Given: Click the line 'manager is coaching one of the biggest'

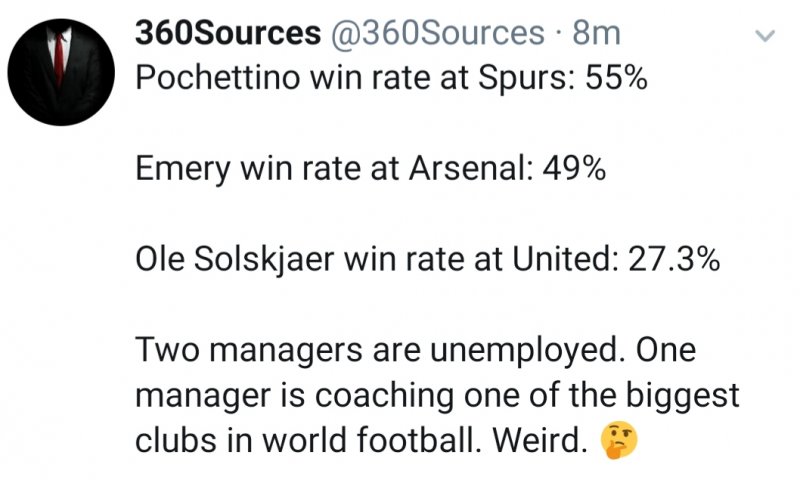Looking at the screenshot, I should pyautogui.click(x=437, y=396).
